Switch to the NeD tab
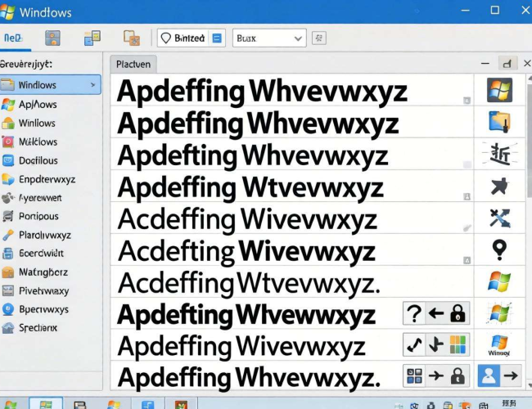The height and width of the screenshot is (409, 532). coord(13,38)
